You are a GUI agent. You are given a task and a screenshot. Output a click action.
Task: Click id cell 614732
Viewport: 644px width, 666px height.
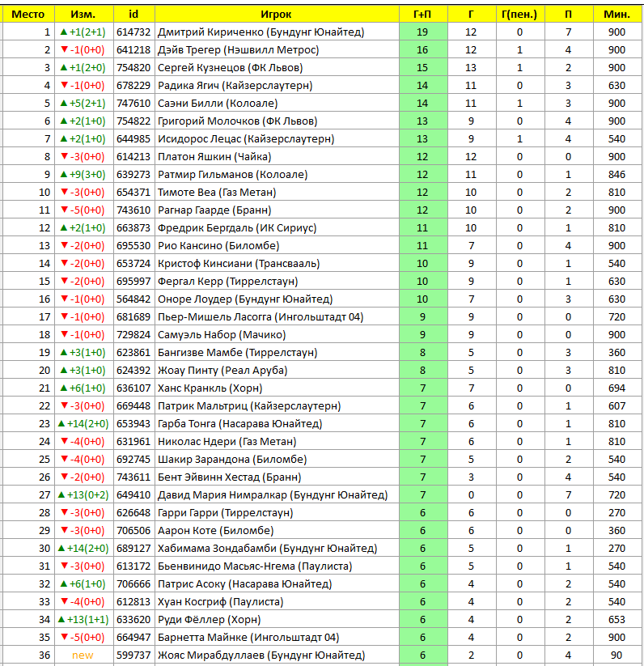tap(133, 32)
